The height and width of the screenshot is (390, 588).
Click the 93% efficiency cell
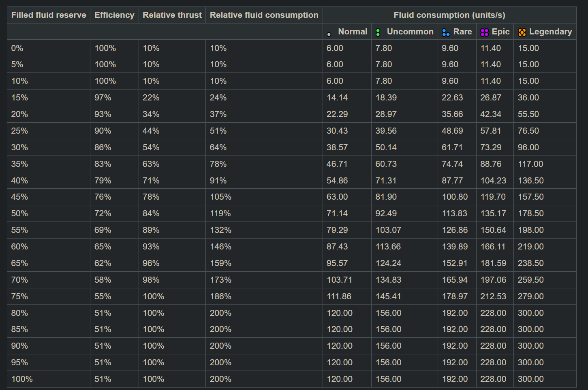pyautogui.click(x=114, y=114)
